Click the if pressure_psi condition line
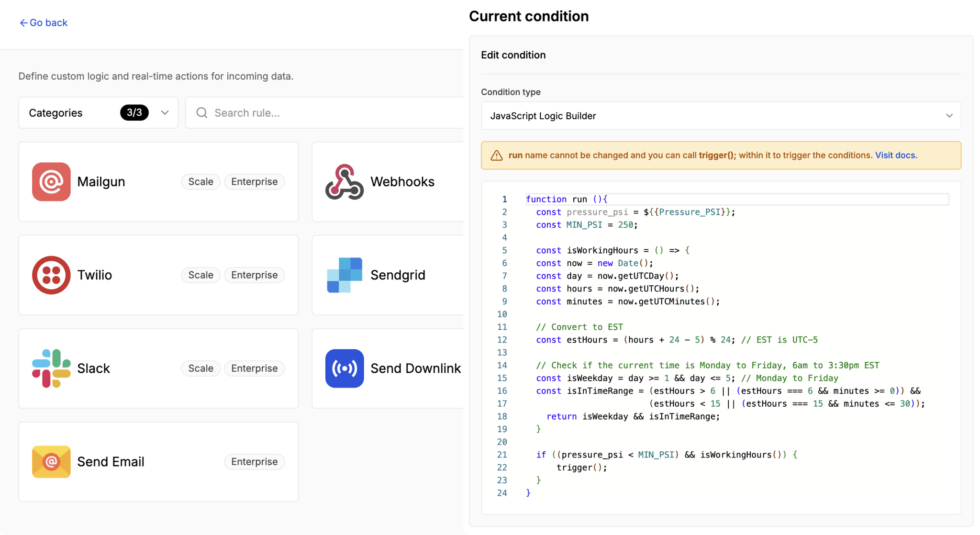Viewport: 980px width, 535px height. click(667, 455)
